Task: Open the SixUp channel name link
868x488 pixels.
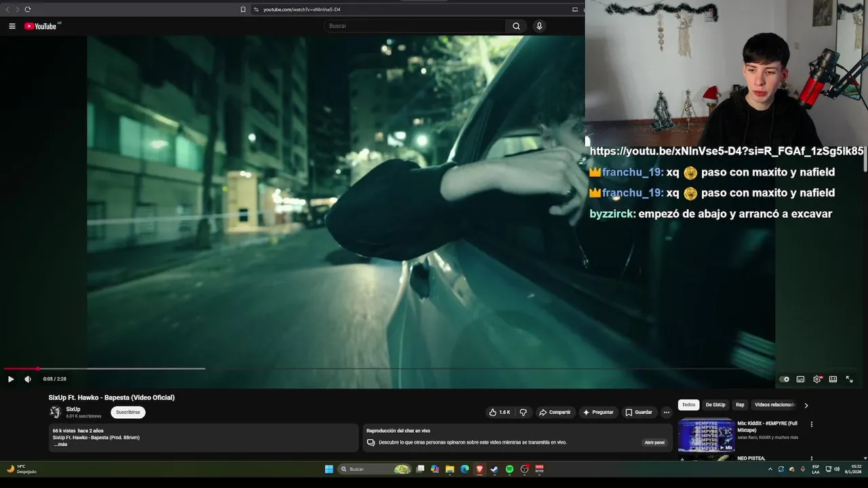Action: coord(73,409)
